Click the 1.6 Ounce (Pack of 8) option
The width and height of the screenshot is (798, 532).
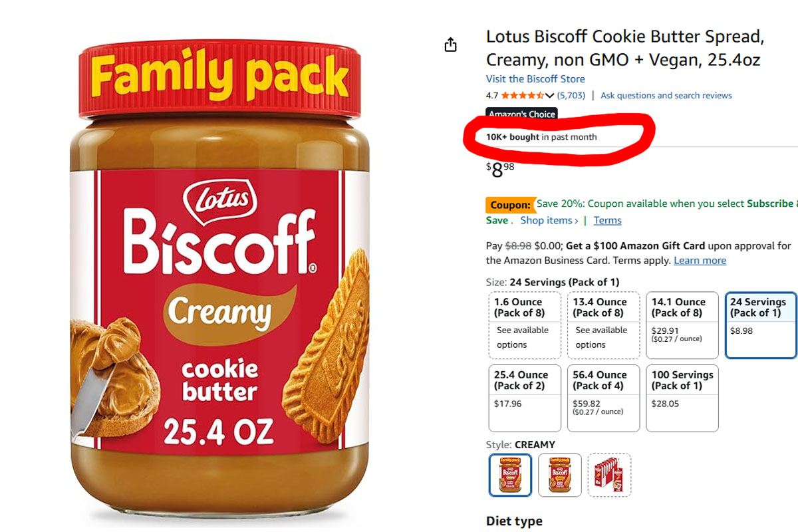click(x=524, y=325)
